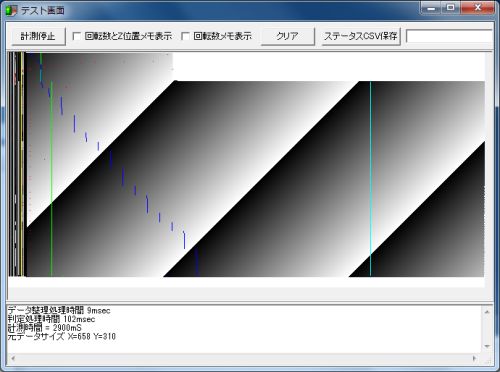This screenshot has height=372, width=500.
Task: Click the log scrollbar up arrow
Action: (x=487, y=312)
